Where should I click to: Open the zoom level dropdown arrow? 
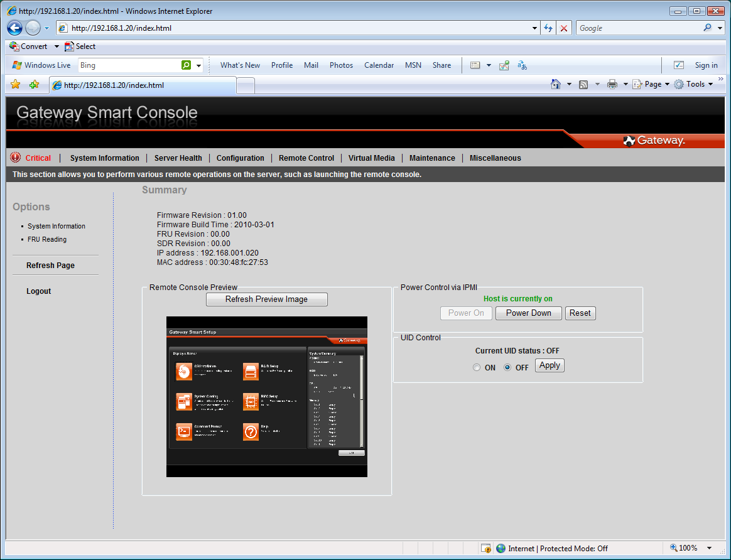tap(709, 548)
